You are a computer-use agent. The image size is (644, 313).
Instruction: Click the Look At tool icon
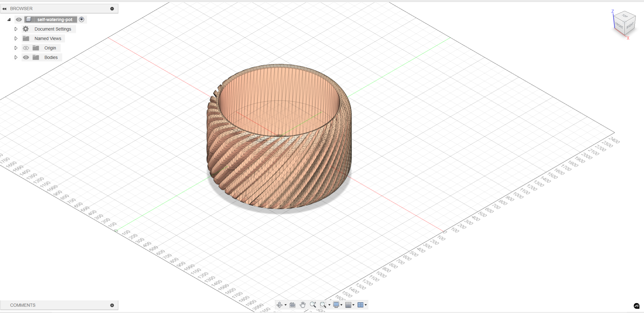292,305
